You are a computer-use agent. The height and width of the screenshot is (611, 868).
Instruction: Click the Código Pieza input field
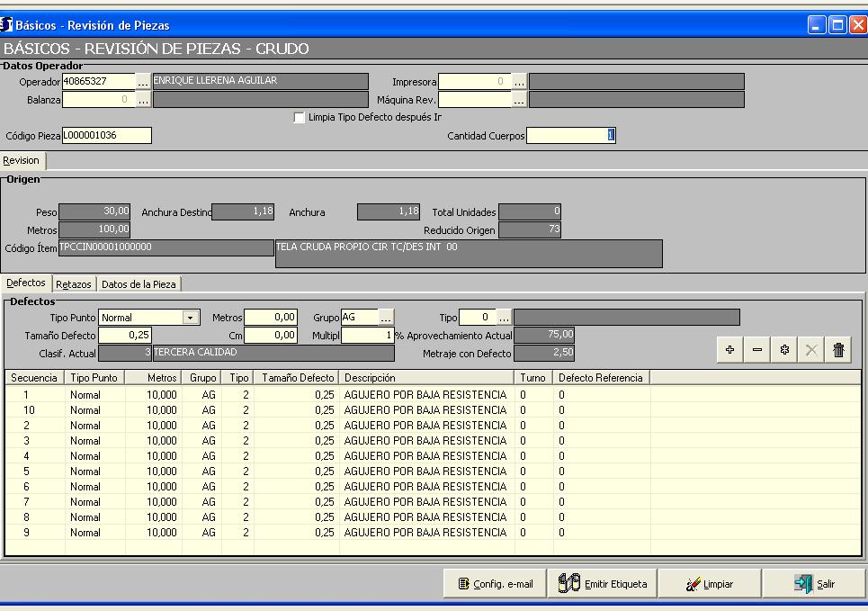106,136
